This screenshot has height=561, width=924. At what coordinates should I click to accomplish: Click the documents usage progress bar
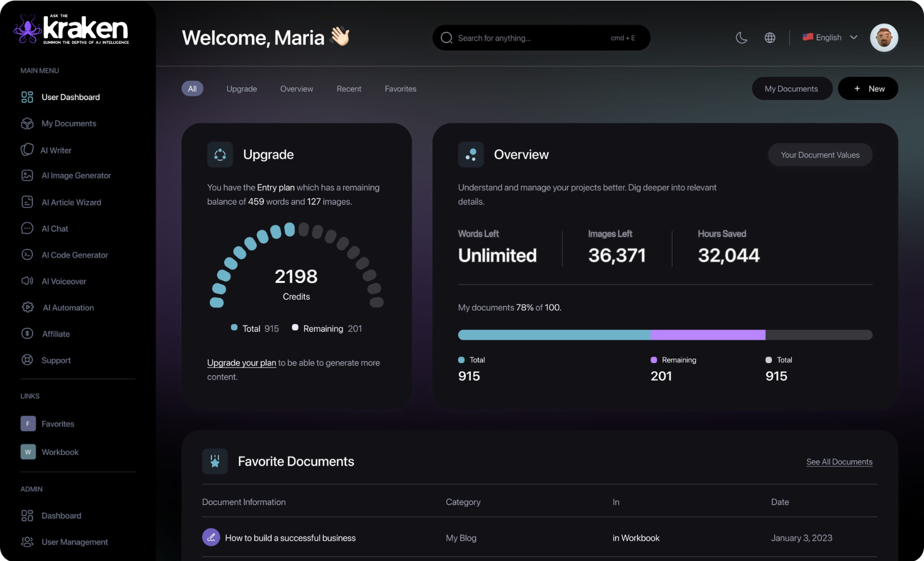pos(664,335)
